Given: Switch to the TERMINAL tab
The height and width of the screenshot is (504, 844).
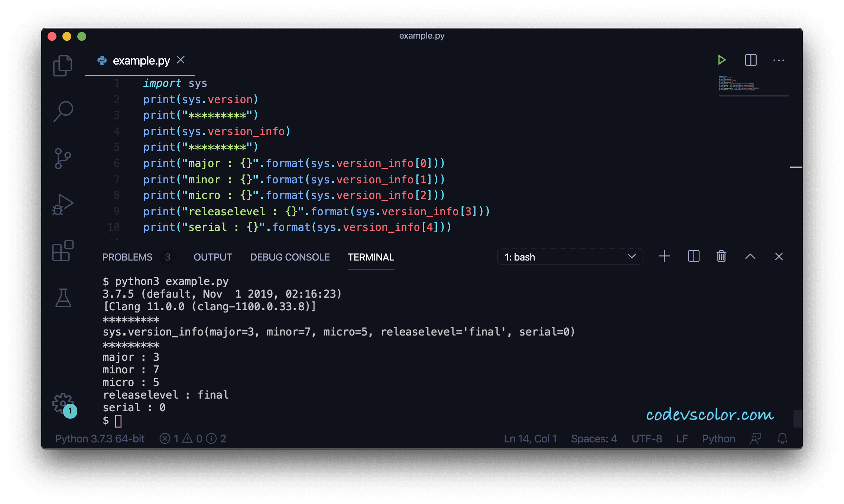Looking at the screenshot, I should point(371,257).
